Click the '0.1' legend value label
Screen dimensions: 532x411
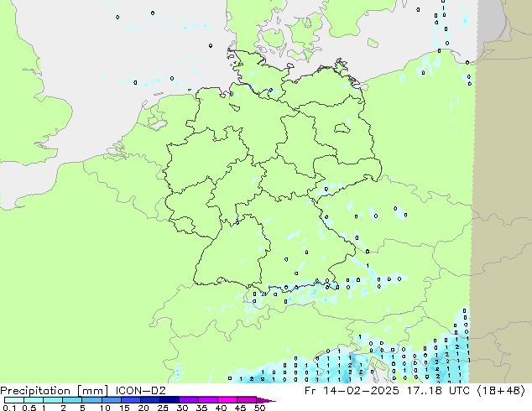[x=9, y=408]
